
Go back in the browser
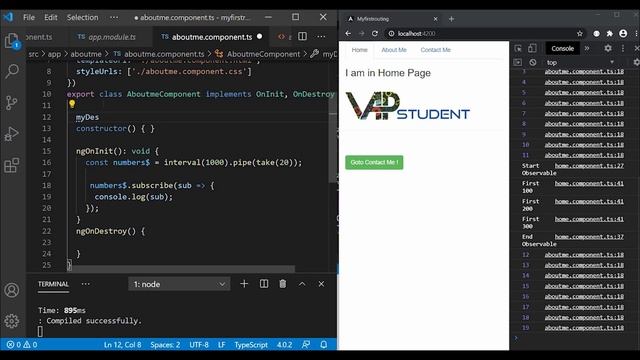coord(348,33)
